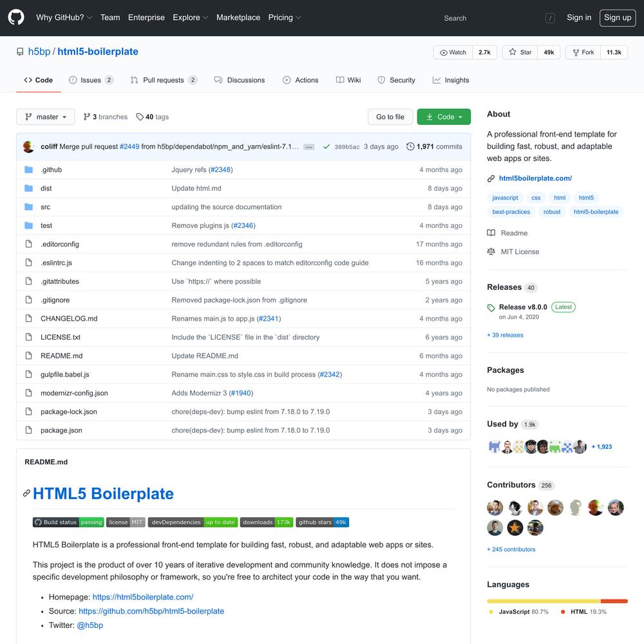Click the JavaScript 80.7% language entry
The height and width of the screenshot is (644, 644).
(518, 612)
